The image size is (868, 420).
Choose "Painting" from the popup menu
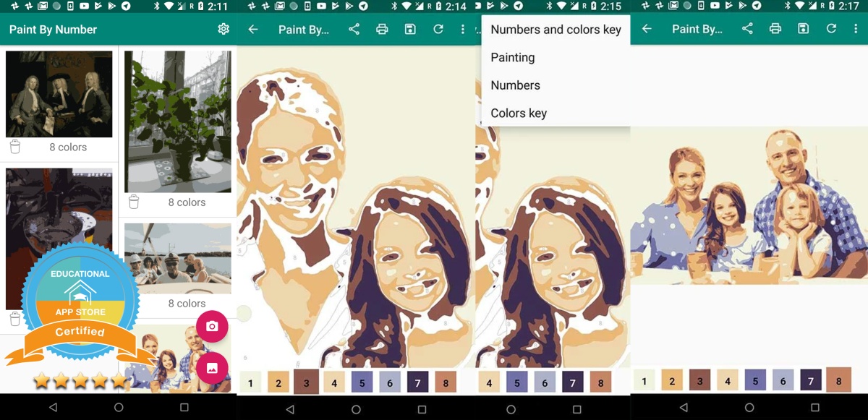pos(513,58)
